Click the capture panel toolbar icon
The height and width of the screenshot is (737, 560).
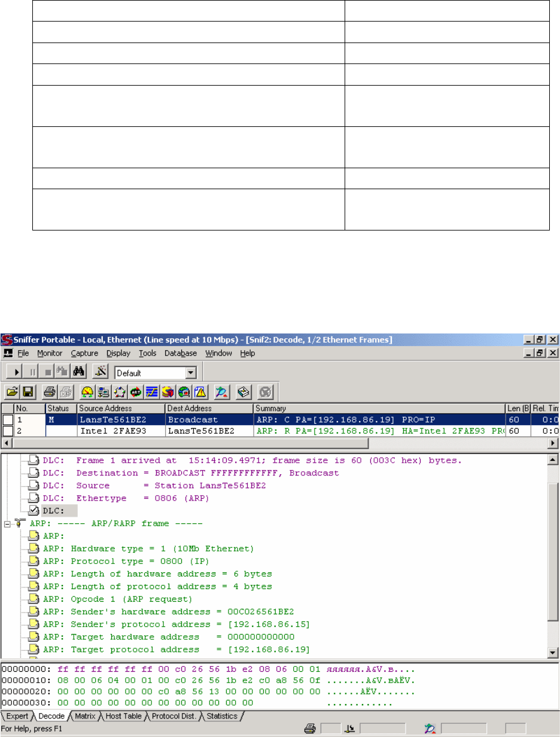click(221, 392)
